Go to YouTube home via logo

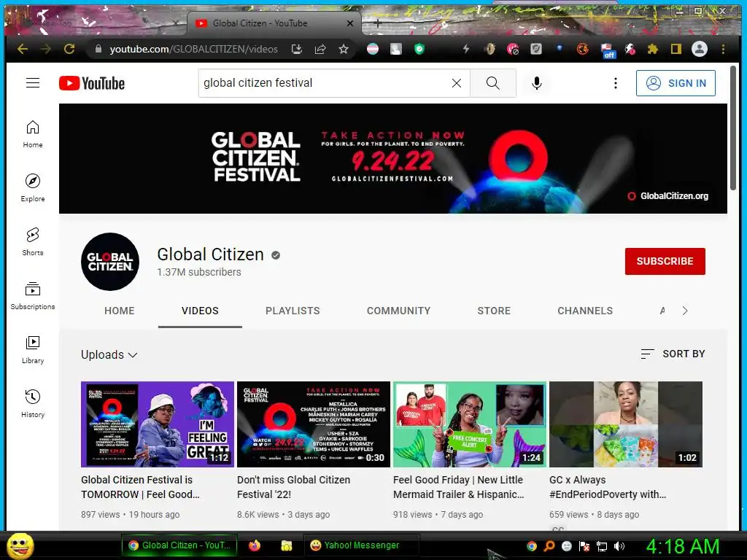click(92, 83)
